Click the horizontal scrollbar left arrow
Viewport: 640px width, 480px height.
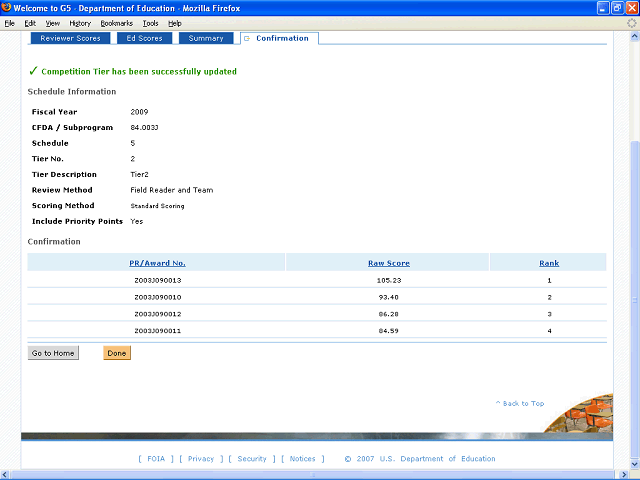[5, 475]
